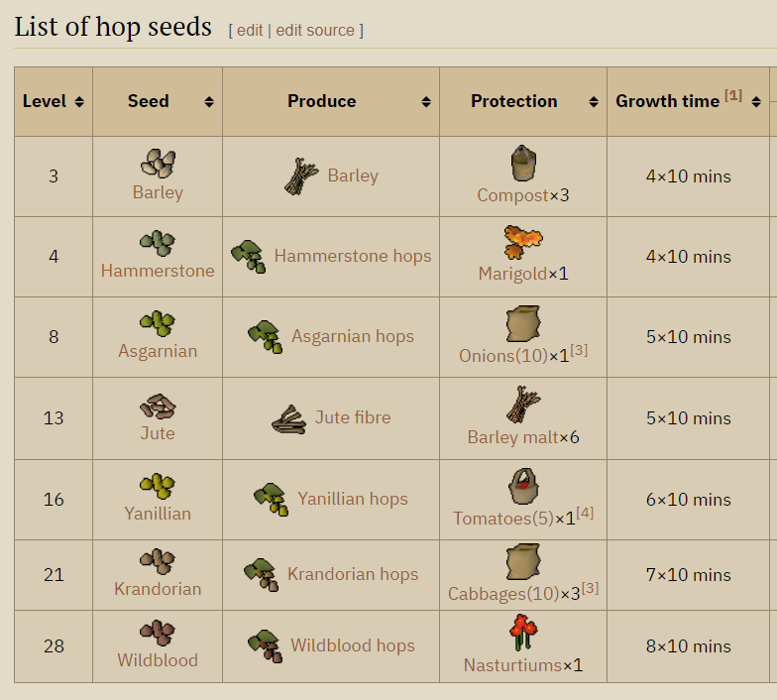Sort table by Seed column
Viewport: 777px width, 700px height.
[x=209, y=102]
